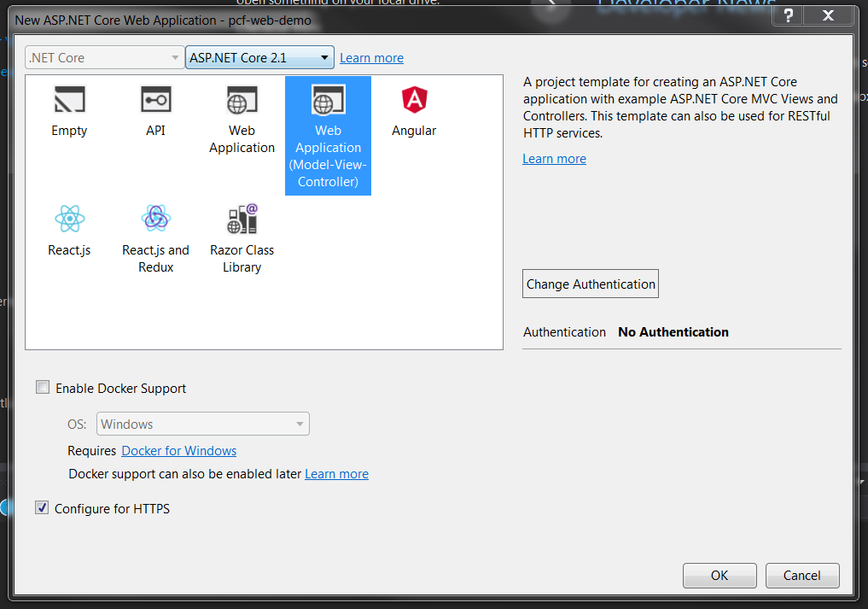Choose the Angular template icon
Viewport: 868px width, 609px height.
click(x=414, y=100)
